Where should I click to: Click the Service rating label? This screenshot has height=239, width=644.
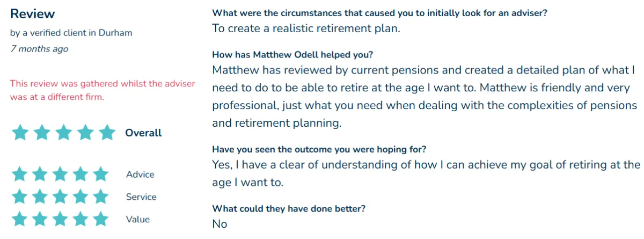[141, 197]
